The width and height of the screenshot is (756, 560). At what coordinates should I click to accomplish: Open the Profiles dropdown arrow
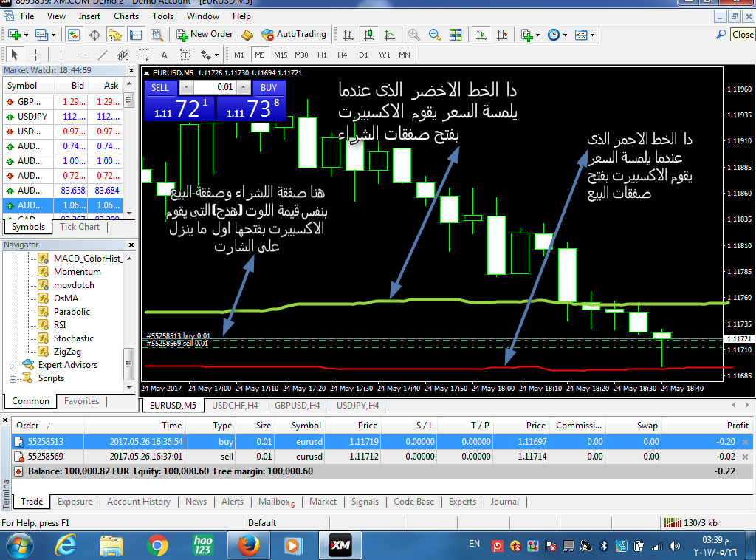[x=53, y=35]
